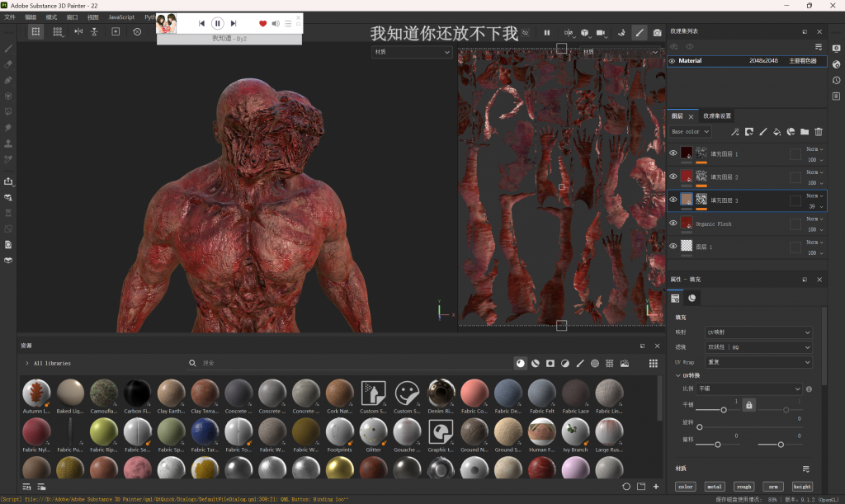Click the camera screenshot icon in viewport toolbar
The height and width of the screenshot is (504, 845).
657,32
